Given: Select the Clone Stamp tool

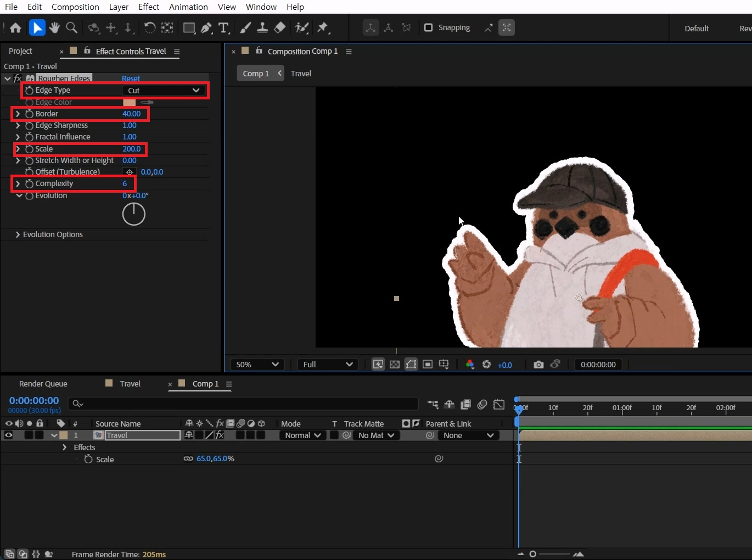Looking at the screenshot, I should (262, 27).
